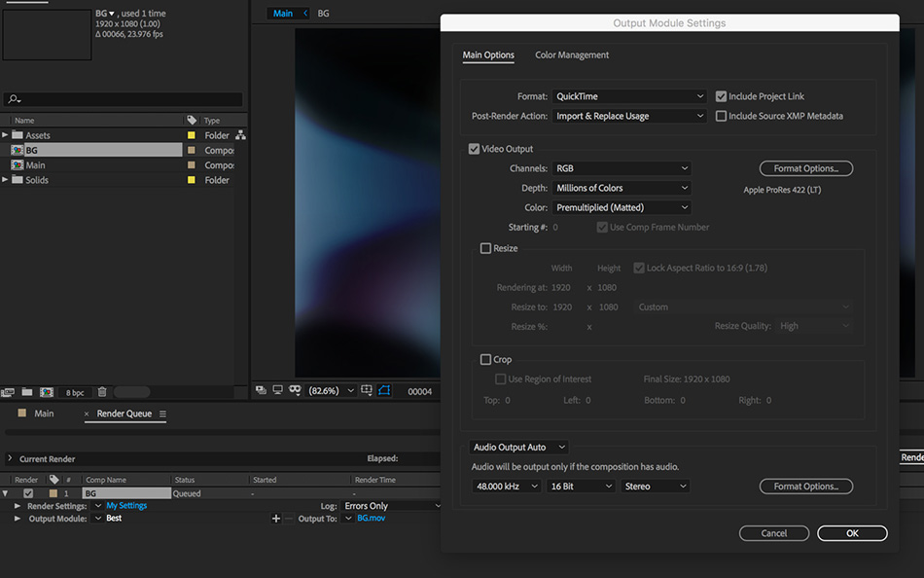
Task: Open the Format dropdown showing QuickTime
Action: point(629,96)
